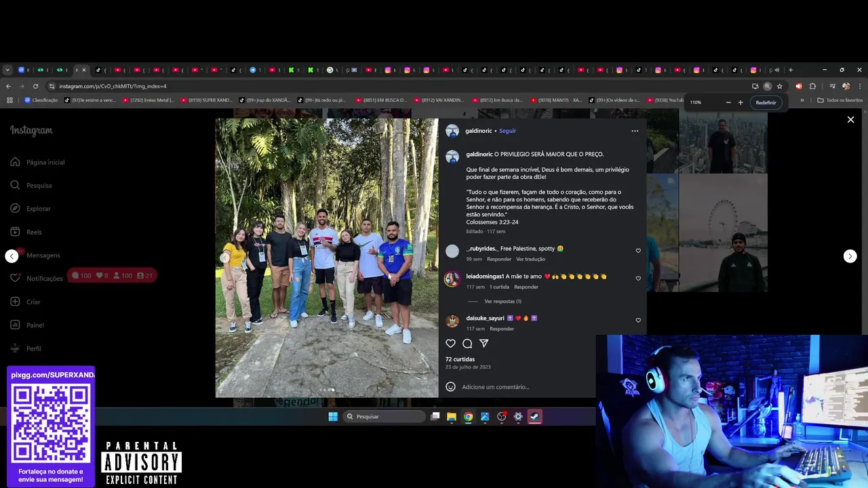Like the leiadomingas1 comment
This screenshot has height=488, width=868.
tap(638, 279)
